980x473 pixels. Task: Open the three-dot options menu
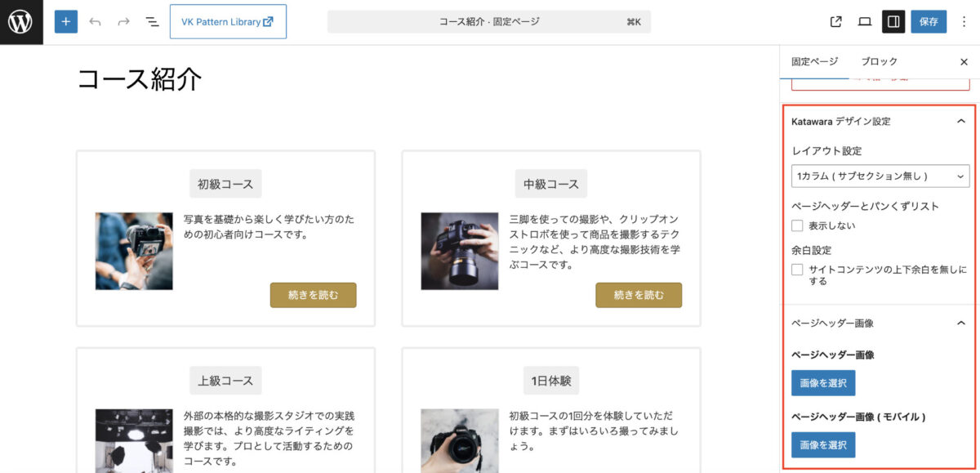(964, 22)
